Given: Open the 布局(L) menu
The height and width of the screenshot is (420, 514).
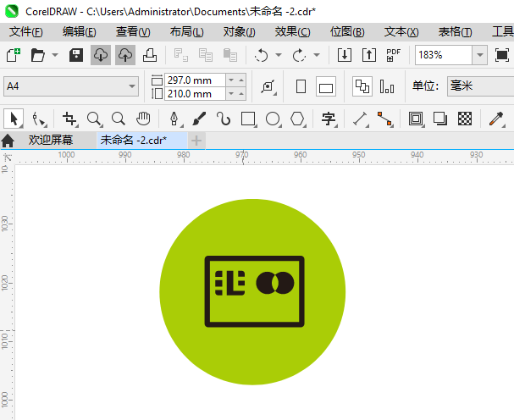Looking at the screenshot, I should pyautogui.click(x=186, y=32).
